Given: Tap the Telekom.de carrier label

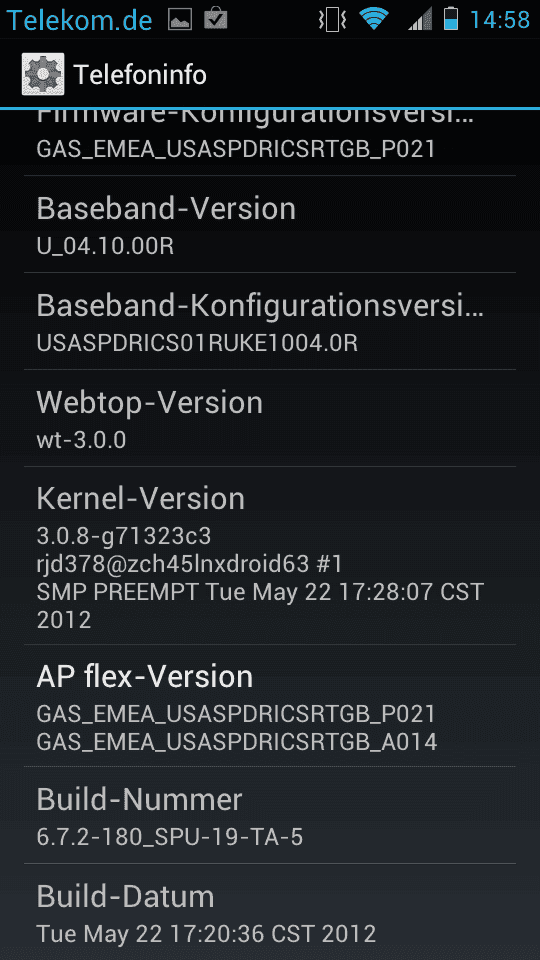Looking at the screenshot, I should (x=80, y=20).
